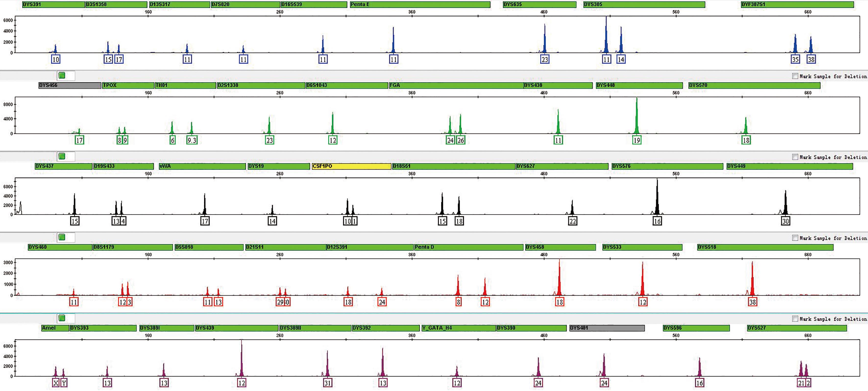This screenshot has height=391, width=868.
Task: Check Mark Sample for Deletion above DYS570 row
Action: (x=795, y=76)
